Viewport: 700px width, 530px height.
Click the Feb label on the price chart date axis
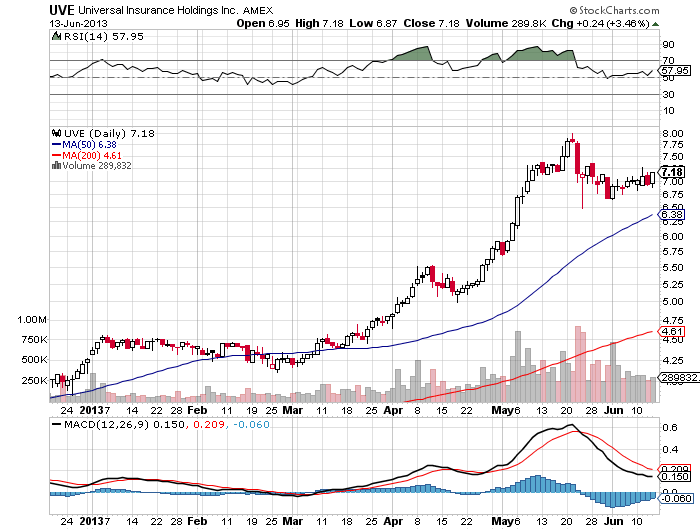point(197,410)
